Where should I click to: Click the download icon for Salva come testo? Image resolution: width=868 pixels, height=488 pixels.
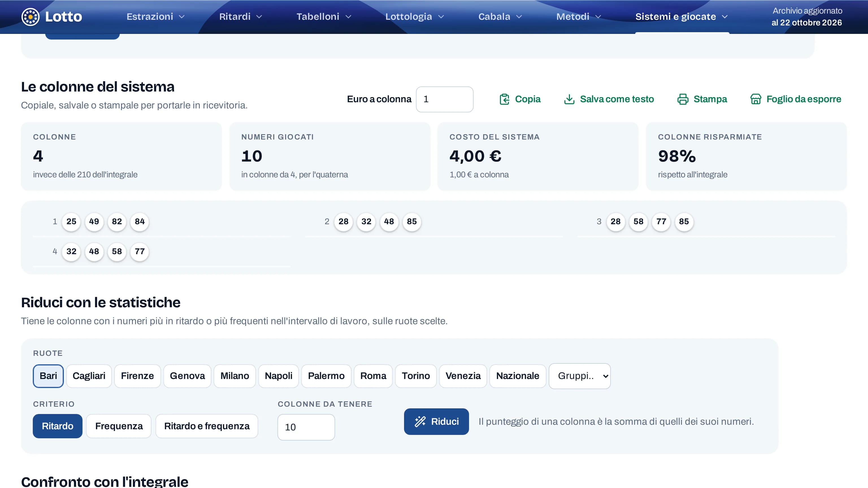tap(569, 99)
